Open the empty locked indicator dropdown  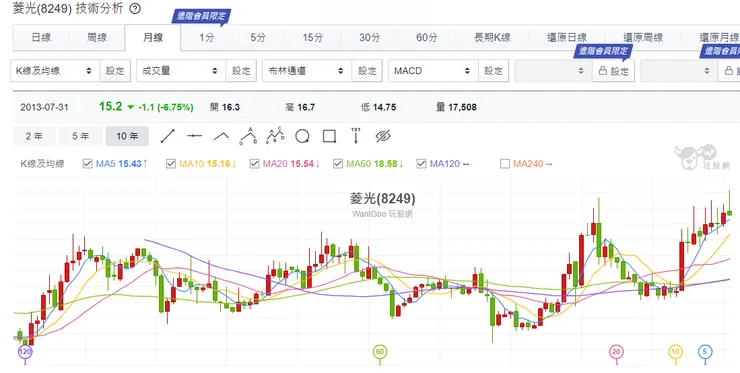point(553,71)
